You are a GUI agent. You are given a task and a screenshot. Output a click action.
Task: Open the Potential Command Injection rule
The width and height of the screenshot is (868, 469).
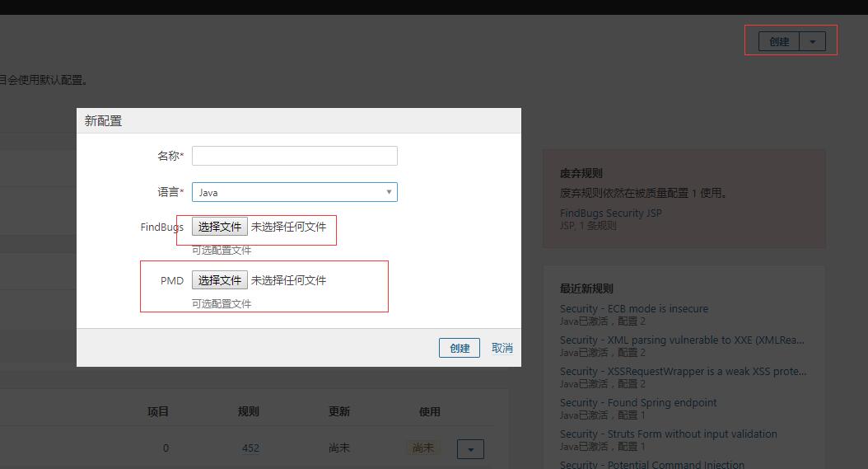pos(651,464)
